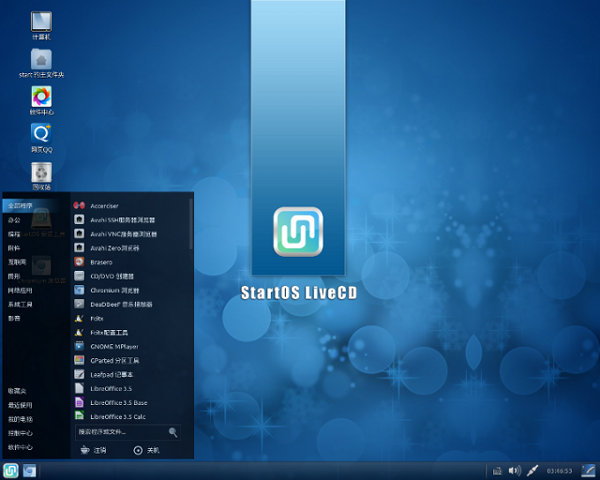Click the volume speaker tray icon

[514, 470]
